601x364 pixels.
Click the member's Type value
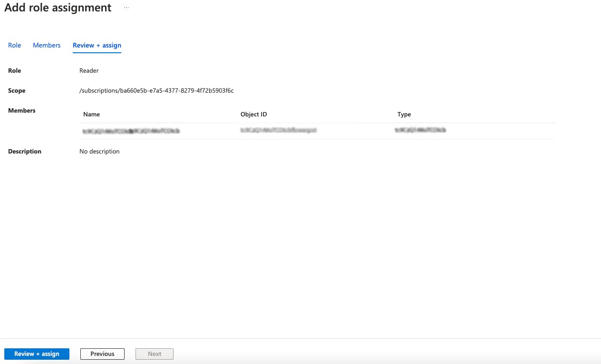[x=420, y=130]
